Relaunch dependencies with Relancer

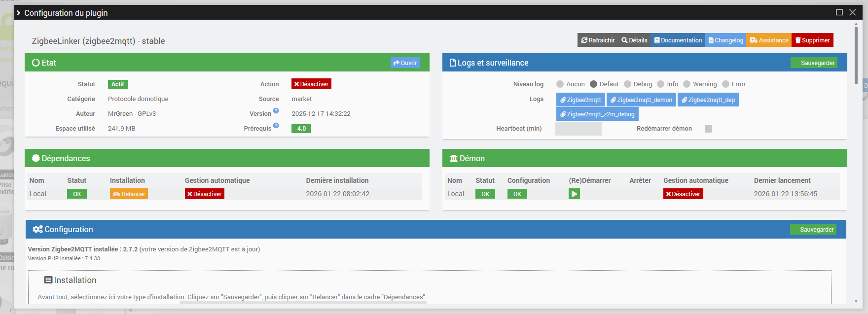pos(129,194)
